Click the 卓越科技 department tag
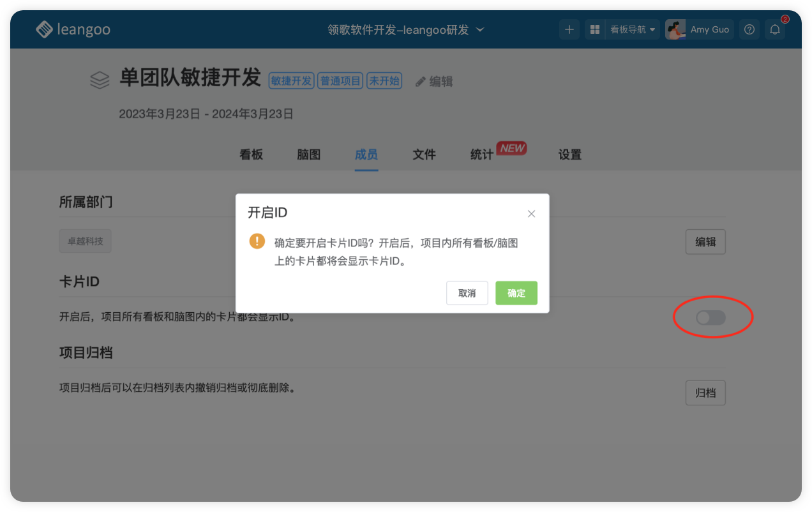 tap(86, 242)
